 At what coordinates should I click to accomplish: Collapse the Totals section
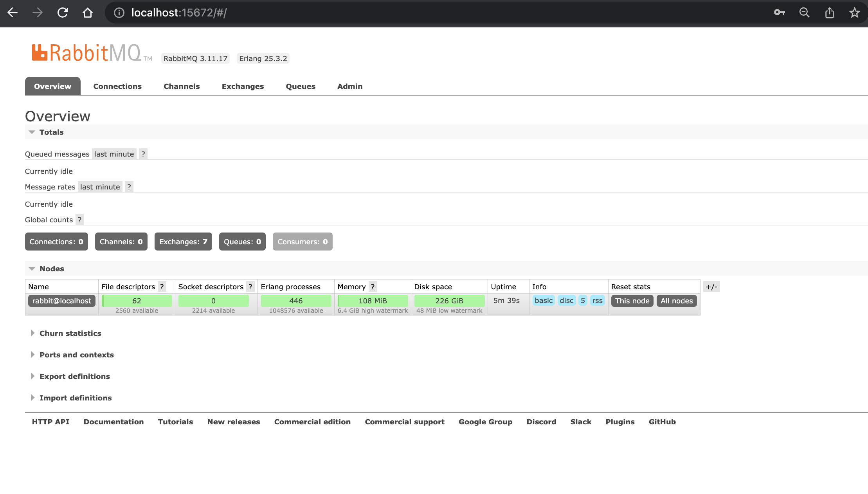[x=51, y=132]
